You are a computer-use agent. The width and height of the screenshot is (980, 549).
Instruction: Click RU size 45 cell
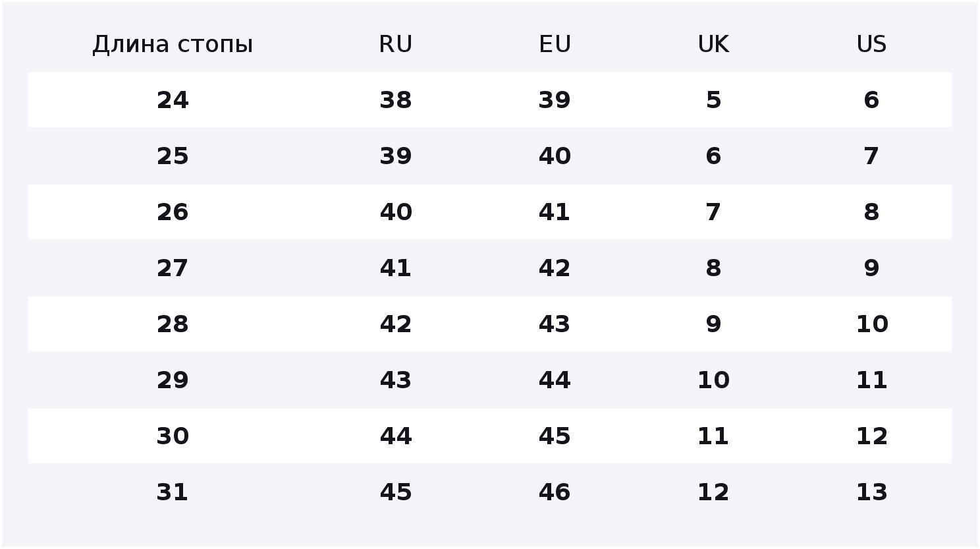(396, 492)
